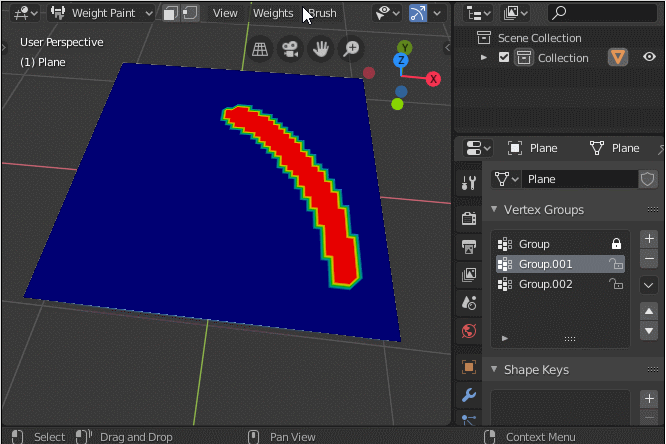Click the Plane object breadcrumb
Screen dimensions: 666x444
(533, 148)
